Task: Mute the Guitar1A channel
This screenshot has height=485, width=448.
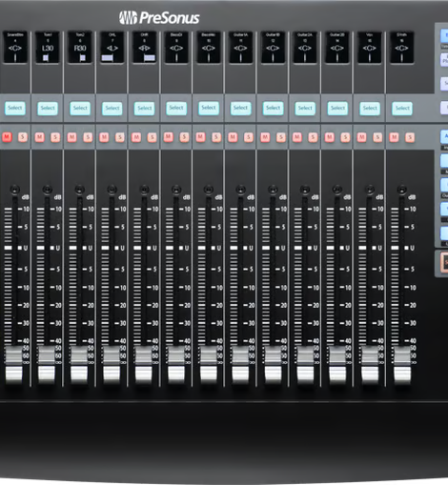Action: coord(233,137)
